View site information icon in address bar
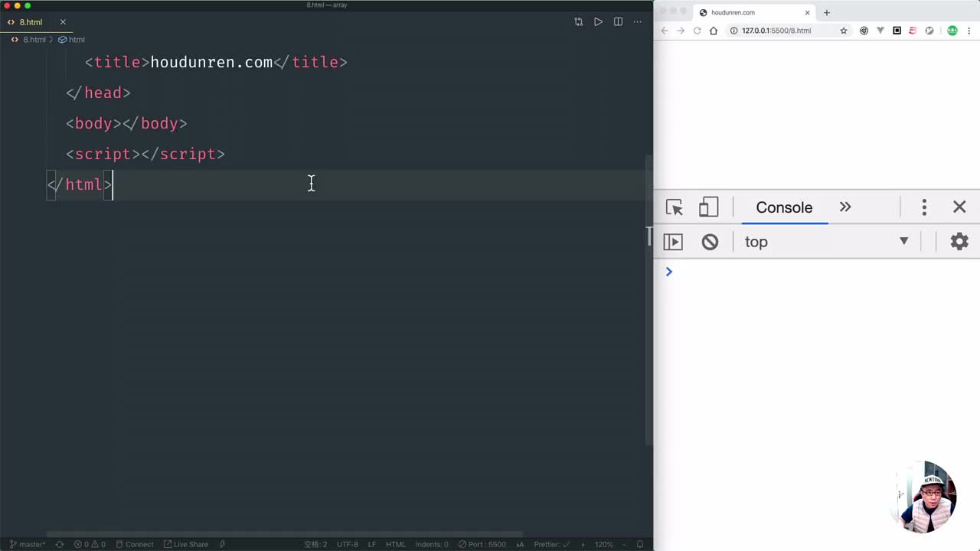Image resolution: width=980 pixels, height=551 pixels. tap(733, 31)
